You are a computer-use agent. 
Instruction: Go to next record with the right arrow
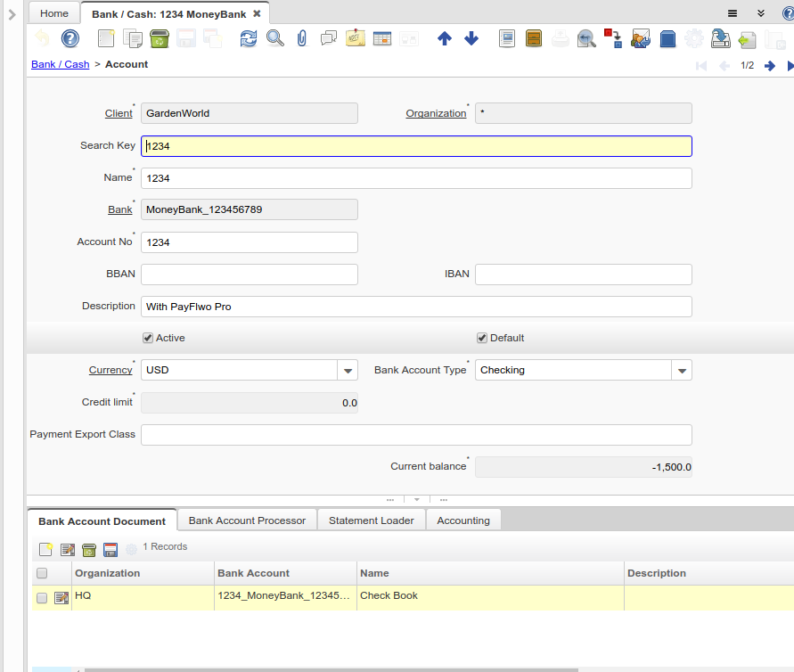770,65
